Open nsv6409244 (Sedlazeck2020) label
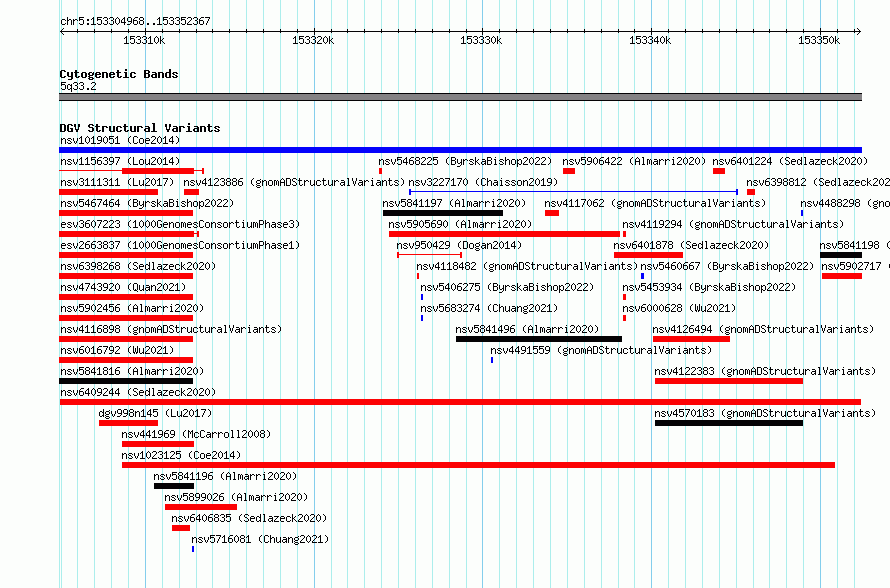This screenshot has width=890, height=588. (138, 392)
